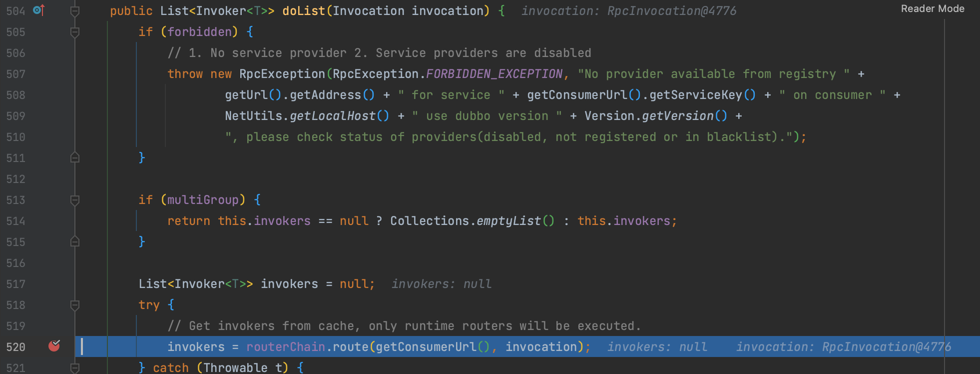Click the fold end marker on line 511
This screenshot has height=374, width=980.
75,157
